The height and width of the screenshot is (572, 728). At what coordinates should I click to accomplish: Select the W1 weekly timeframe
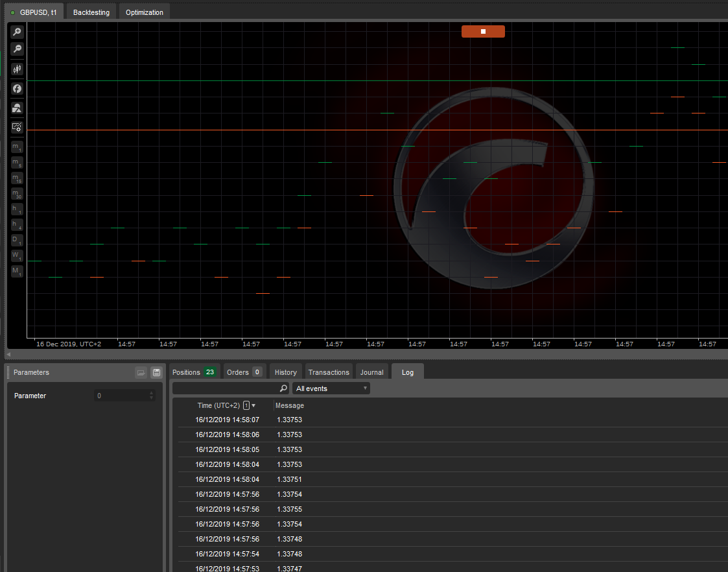(17, 256)
